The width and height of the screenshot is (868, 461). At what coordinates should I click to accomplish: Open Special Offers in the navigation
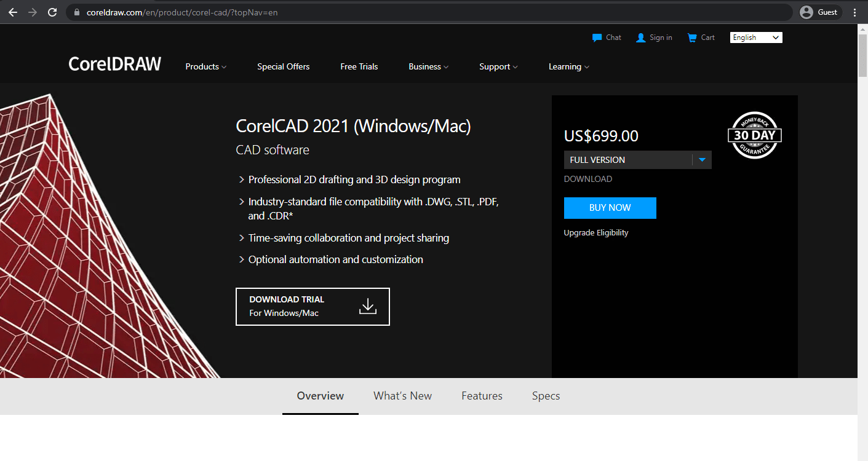(284, 66)
